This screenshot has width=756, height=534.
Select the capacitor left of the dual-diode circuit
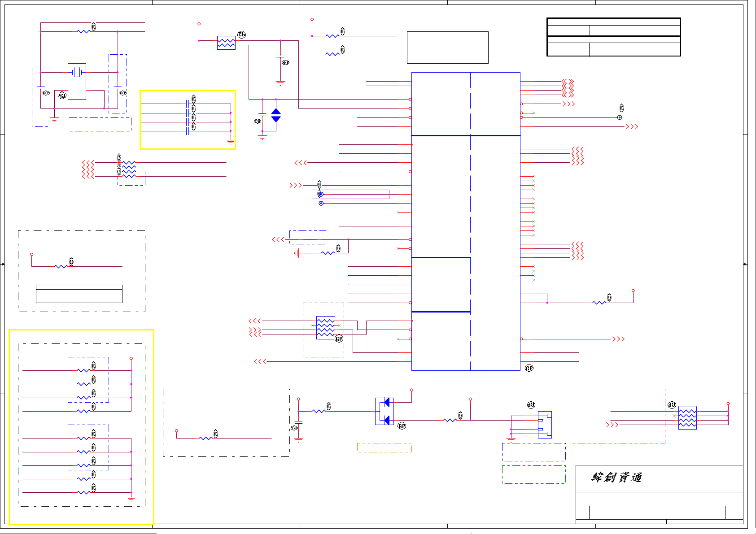coord(298,422)
